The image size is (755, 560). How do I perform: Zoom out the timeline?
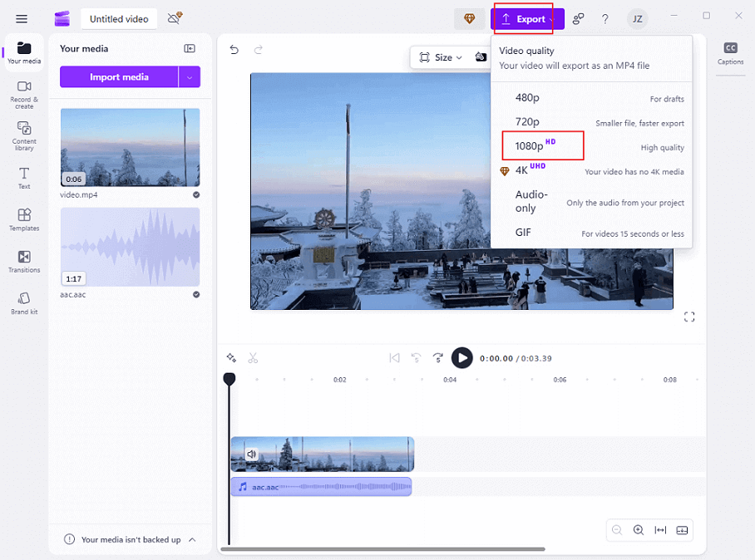617,530
